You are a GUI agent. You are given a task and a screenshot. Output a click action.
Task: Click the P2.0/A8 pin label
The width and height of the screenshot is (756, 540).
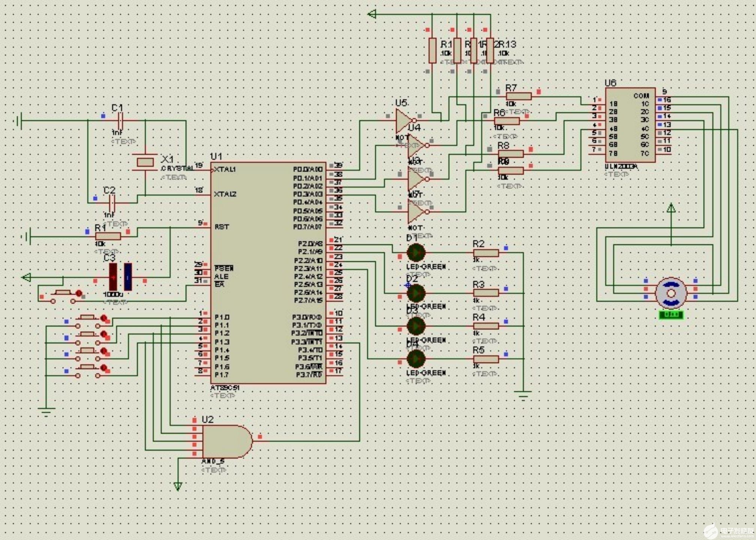click(x=310, y=244)
